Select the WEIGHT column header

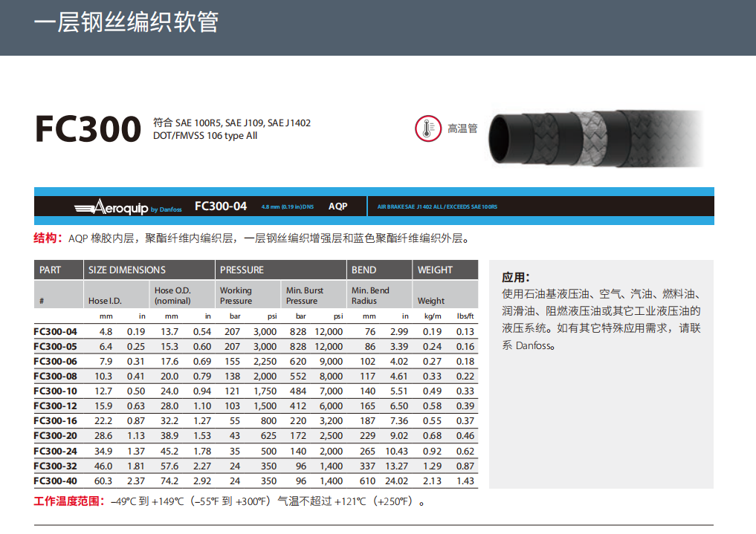coord(435,270)
